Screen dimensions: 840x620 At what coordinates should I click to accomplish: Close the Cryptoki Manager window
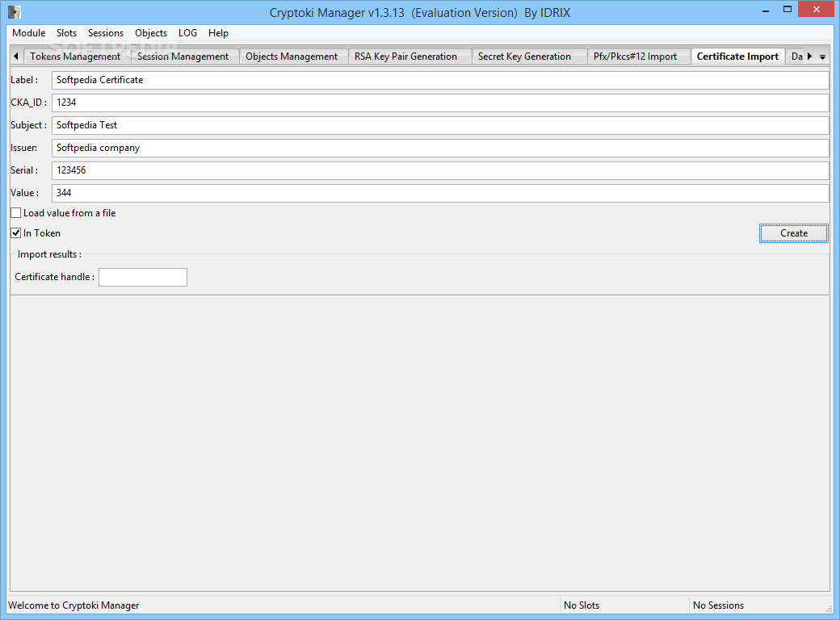[817, 10]
